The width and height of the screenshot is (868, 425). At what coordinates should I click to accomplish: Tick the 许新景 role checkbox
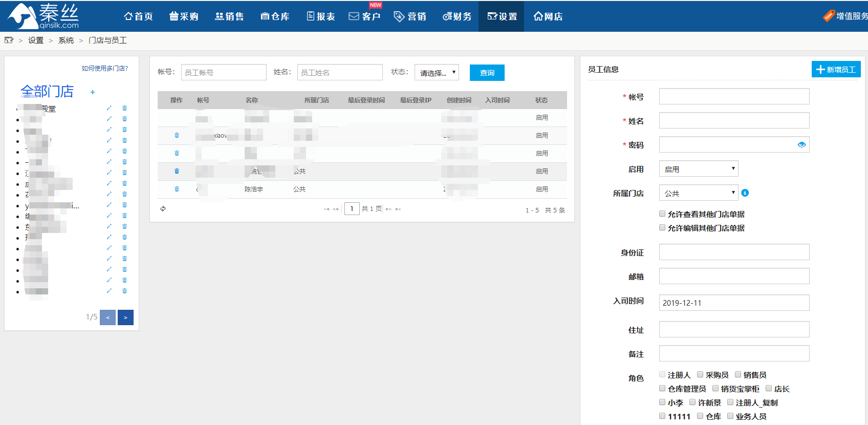(x=692, y=402)
